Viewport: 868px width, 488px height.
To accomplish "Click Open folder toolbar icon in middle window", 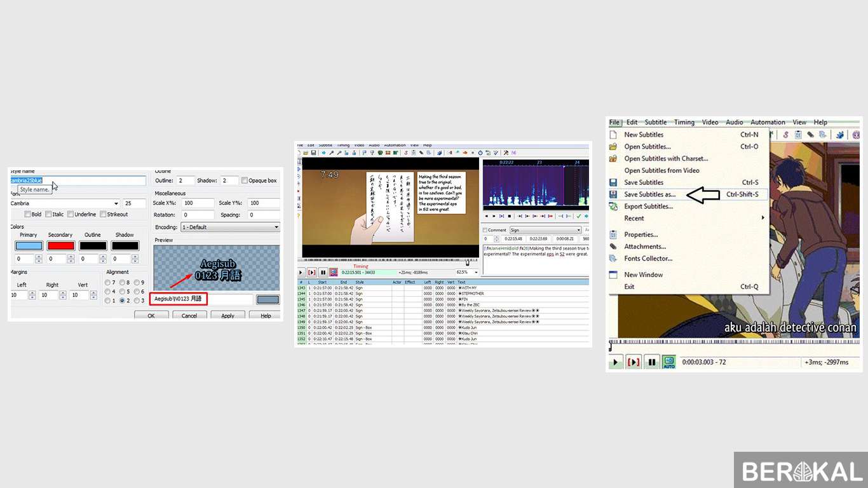I will tap(306, 152).
